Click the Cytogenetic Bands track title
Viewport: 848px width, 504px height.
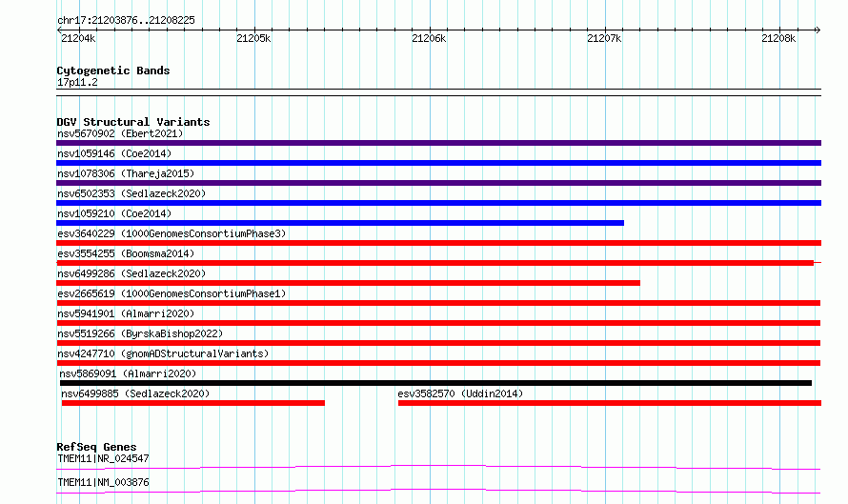[113, 71]
